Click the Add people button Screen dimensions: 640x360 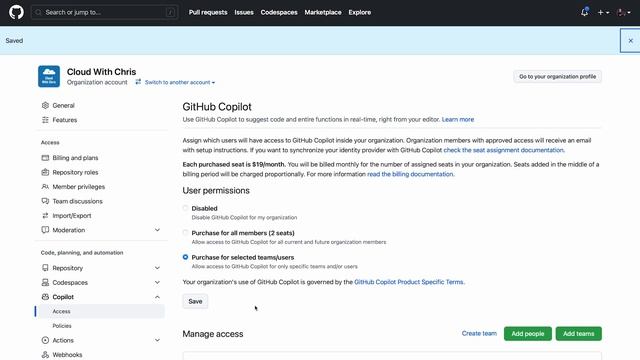[x=528, y=333]
